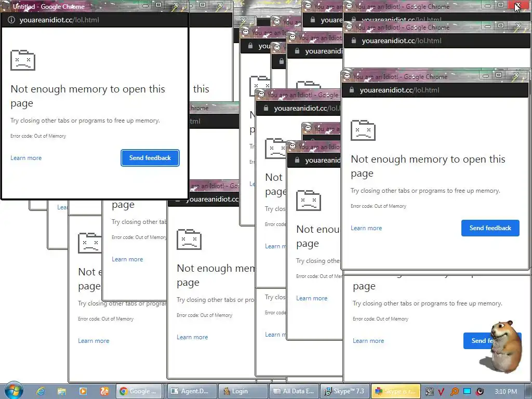532x399 pixels.
Task: Switch to Skype 7.3 taskbar button
Action: [345, 391]
